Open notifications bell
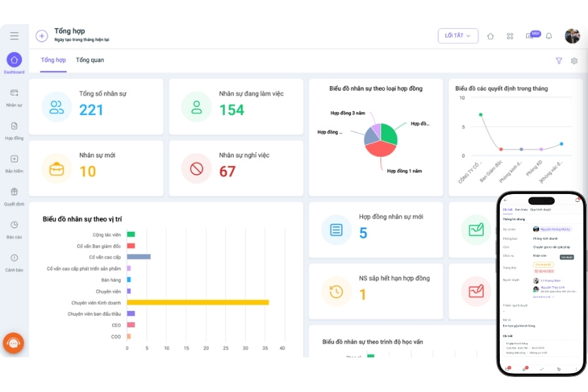 (549, 36)
